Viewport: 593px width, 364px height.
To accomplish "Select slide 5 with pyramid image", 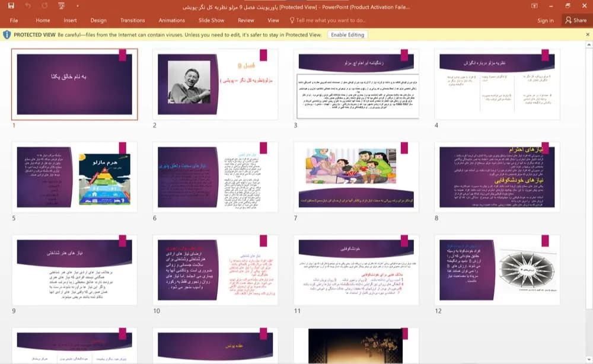I will pos(75,177).
